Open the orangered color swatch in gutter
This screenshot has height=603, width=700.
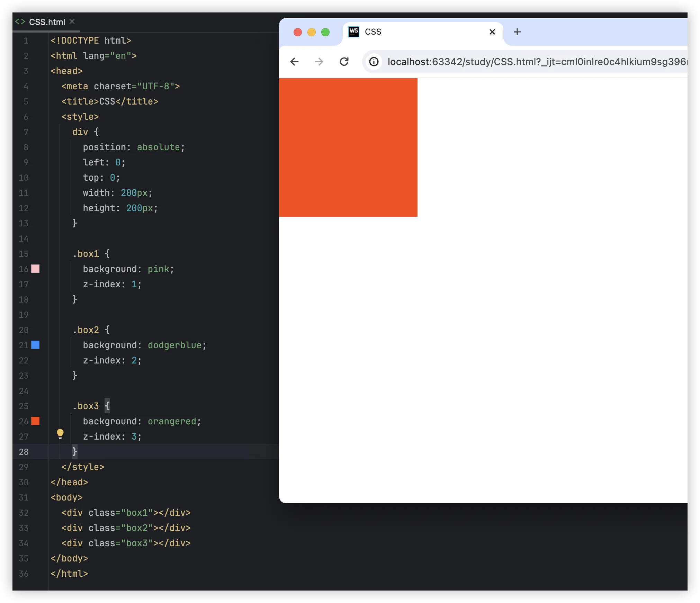click(x=35, y=421)
